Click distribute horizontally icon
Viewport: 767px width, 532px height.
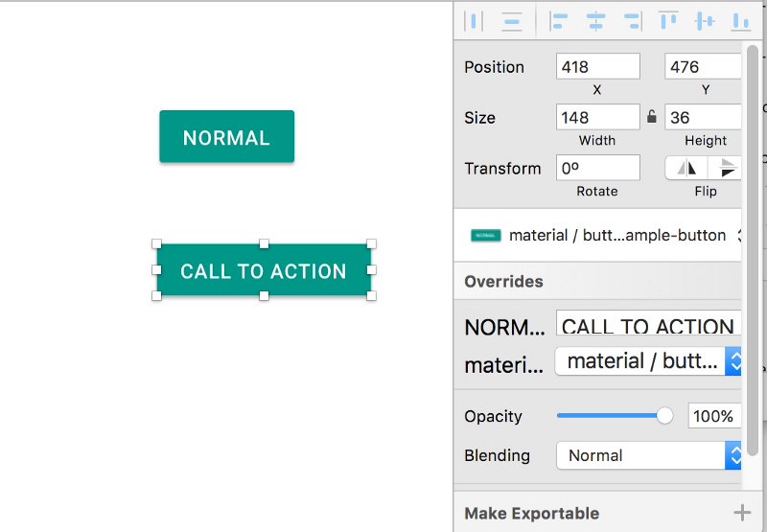[x=474, y=21]
